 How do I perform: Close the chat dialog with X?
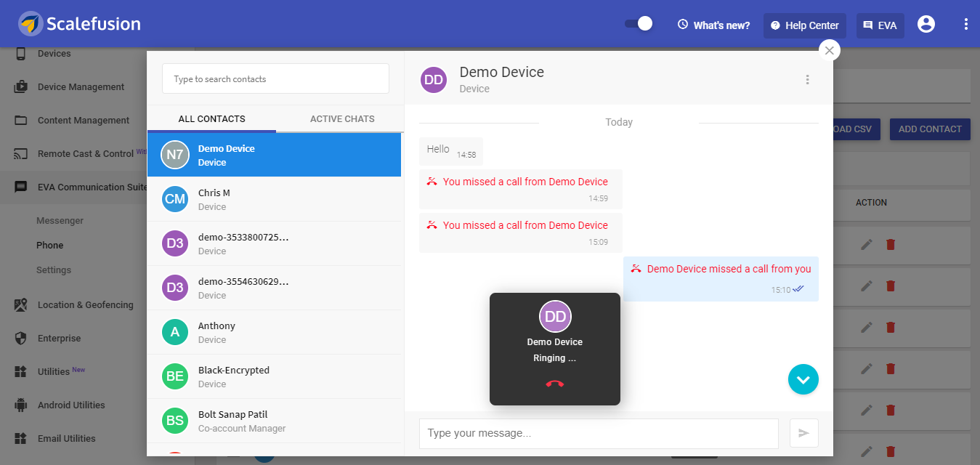pyautogui.click(x=830, y=50)
